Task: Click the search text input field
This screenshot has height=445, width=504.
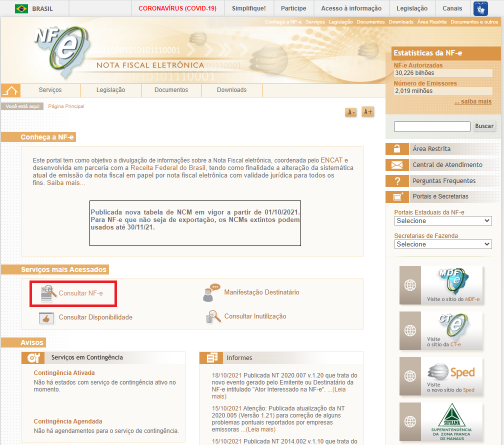Action: (432, 126)
